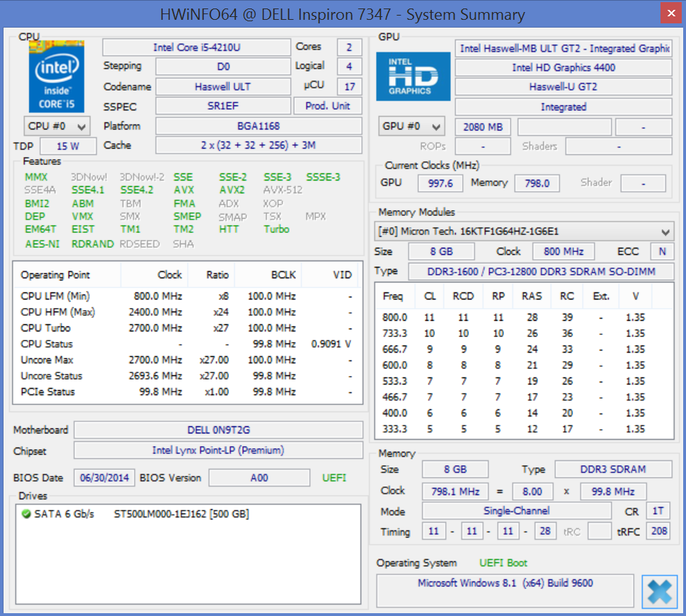Click the module clock 800 MHz field

(564, 251)
